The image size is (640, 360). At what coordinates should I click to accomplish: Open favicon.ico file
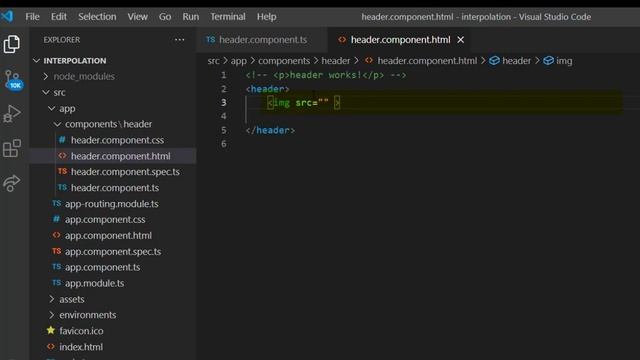[x=81, y=331]
